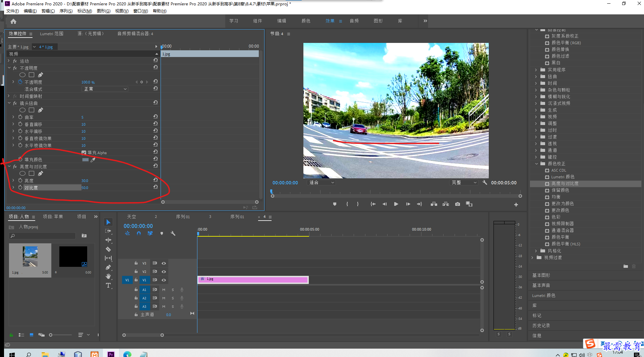Step back one frame in program monitor
The width and height of the screenshot is (644, 357).
385,204
